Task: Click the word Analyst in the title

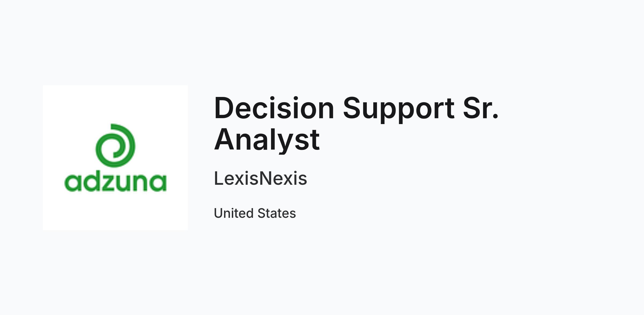Action: [267, 140]
